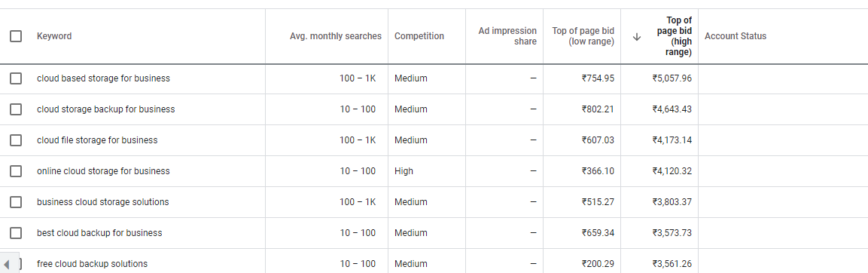
Task: Click the descending sort arrow icon
Action: pos(637,37)
